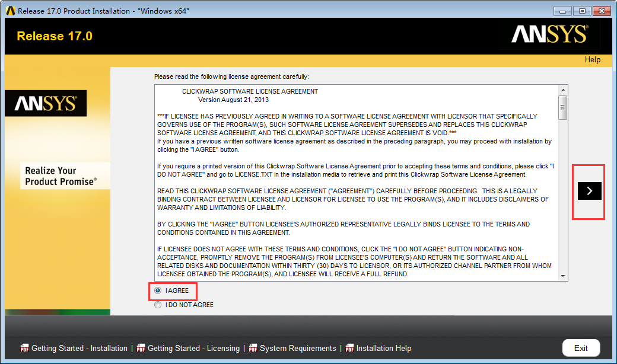The width and height of the screenshot is (617, 364).
Task: Open the Getting Started - Installation link
Action: 79,348
